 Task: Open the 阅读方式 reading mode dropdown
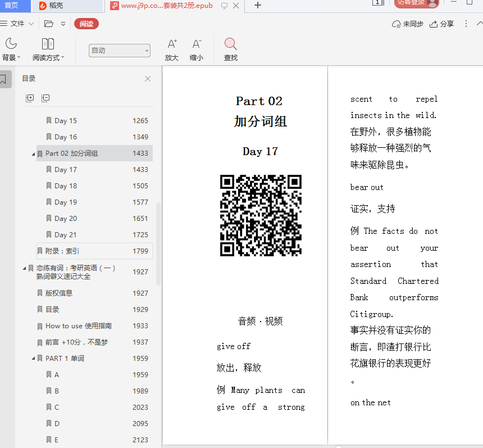(48, 49)
